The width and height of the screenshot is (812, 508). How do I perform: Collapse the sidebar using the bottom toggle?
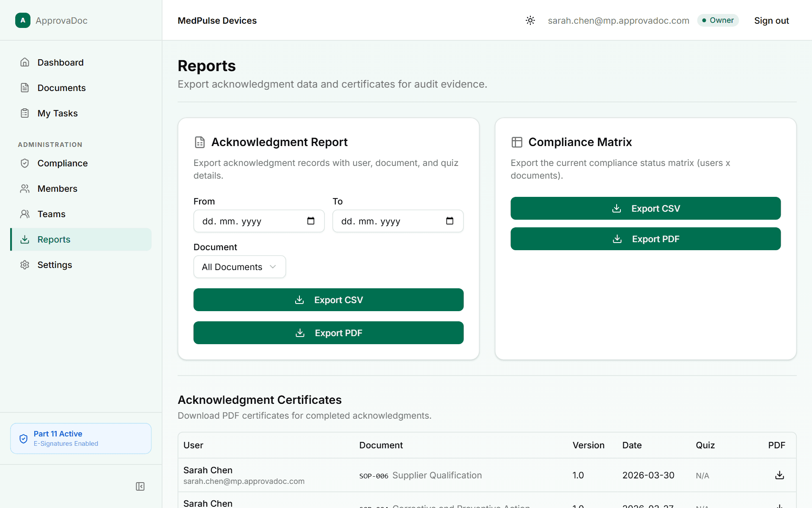[x=140, y=486]
